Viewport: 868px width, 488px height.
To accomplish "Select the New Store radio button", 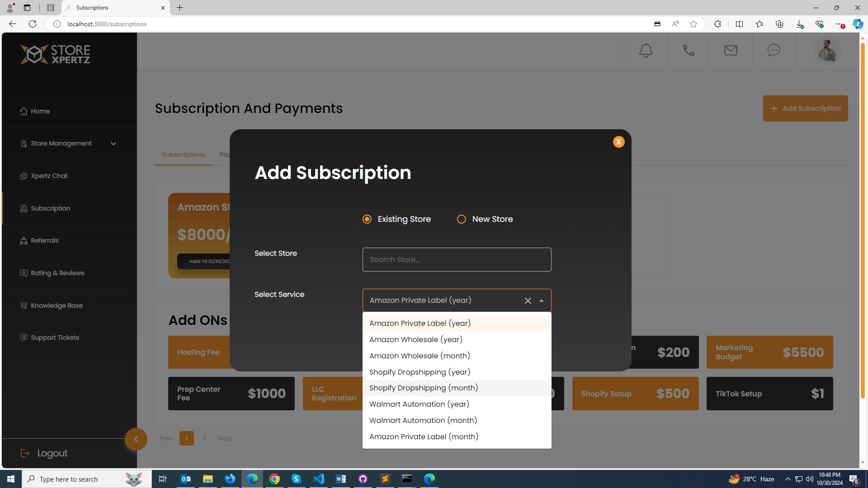I will 462,219.
